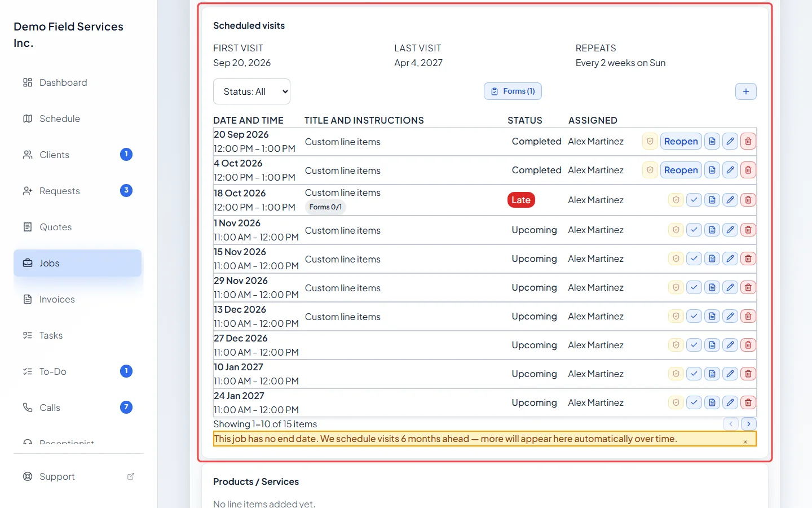Click the shield-check icon for 20 Sep 2026 visit

click(x=650, y=141)
